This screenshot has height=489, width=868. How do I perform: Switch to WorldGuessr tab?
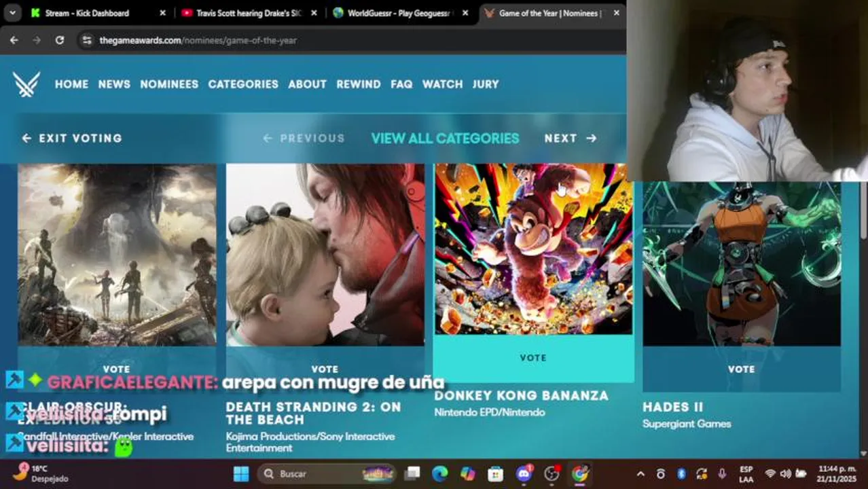tap(399, 13)
